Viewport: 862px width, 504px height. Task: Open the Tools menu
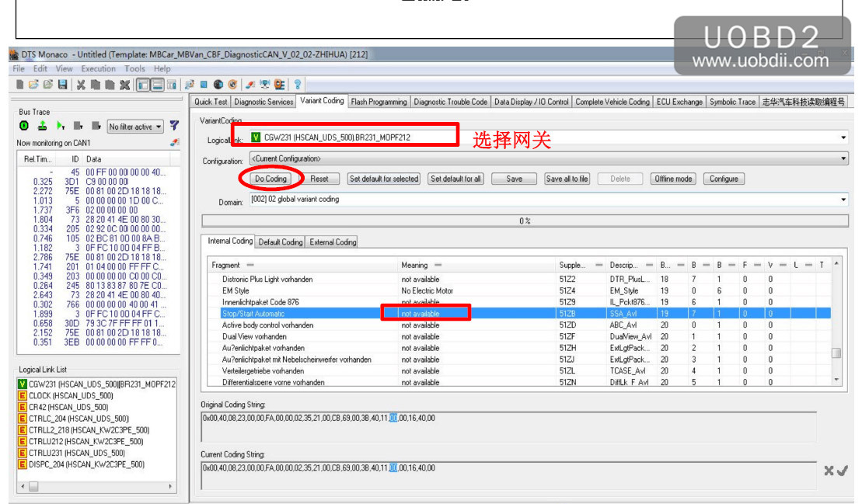tap(134, 68)
